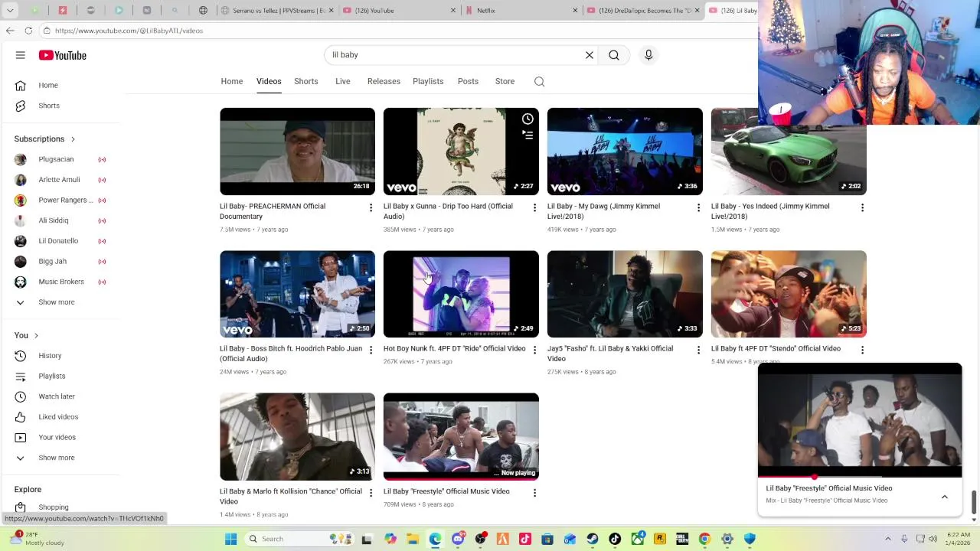
Task: Click the browser address bar URL
Action: (x=129, y=31)
